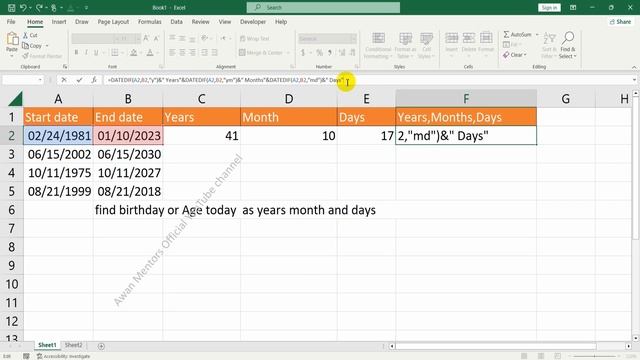Select all cells via corner triangle

pos(15,99)
